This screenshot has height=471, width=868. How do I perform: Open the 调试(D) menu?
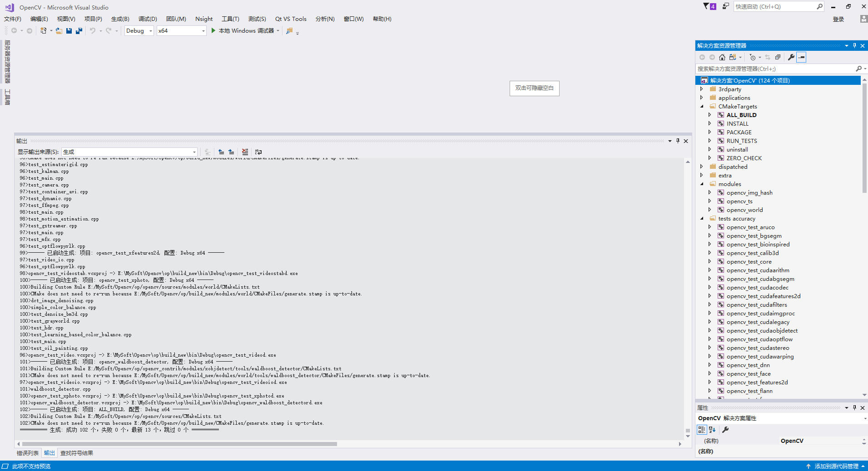coord(147,19)
